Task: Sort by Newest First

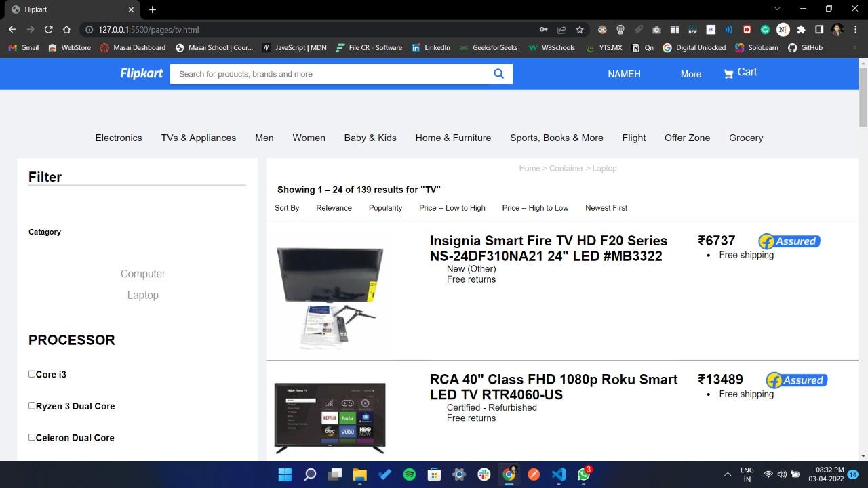Action: [x=606, y=208]
